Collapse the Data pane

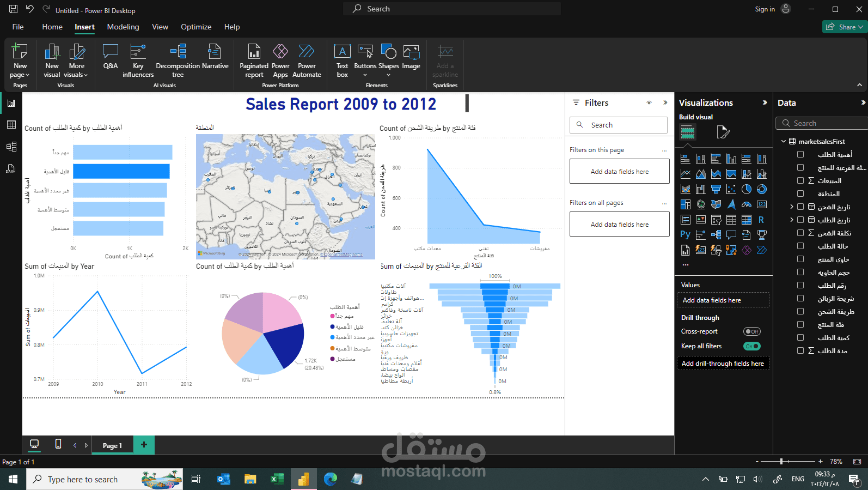point(863,102)
